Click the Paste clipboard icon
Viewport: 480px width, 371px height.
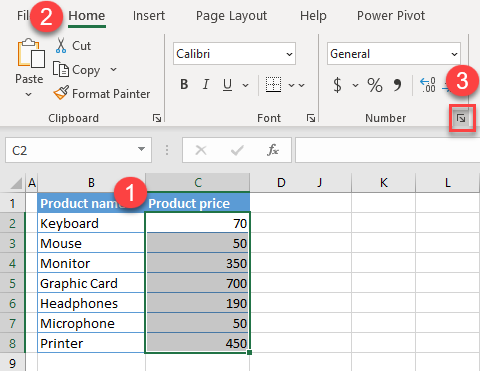coord(31,53)
